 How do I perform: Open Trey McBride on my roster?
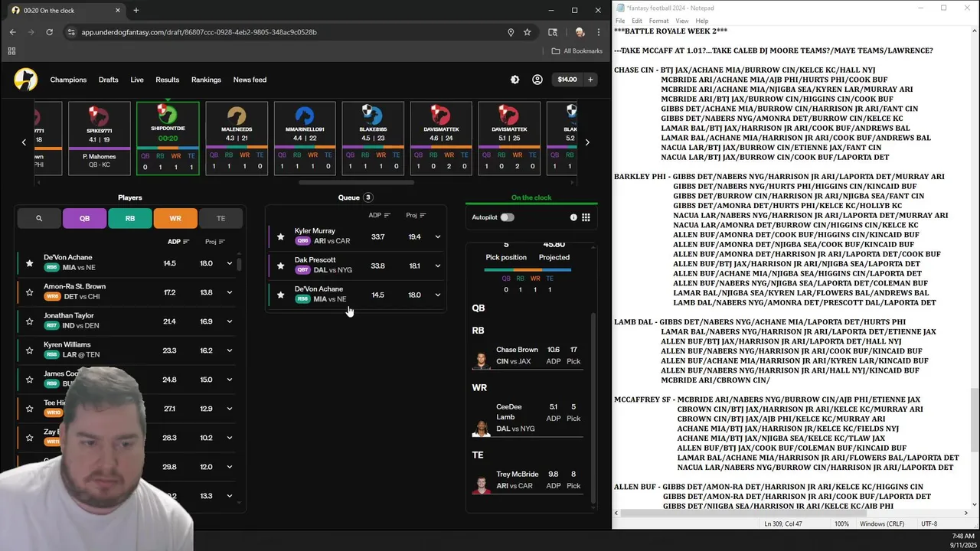(x=527, y=481)
